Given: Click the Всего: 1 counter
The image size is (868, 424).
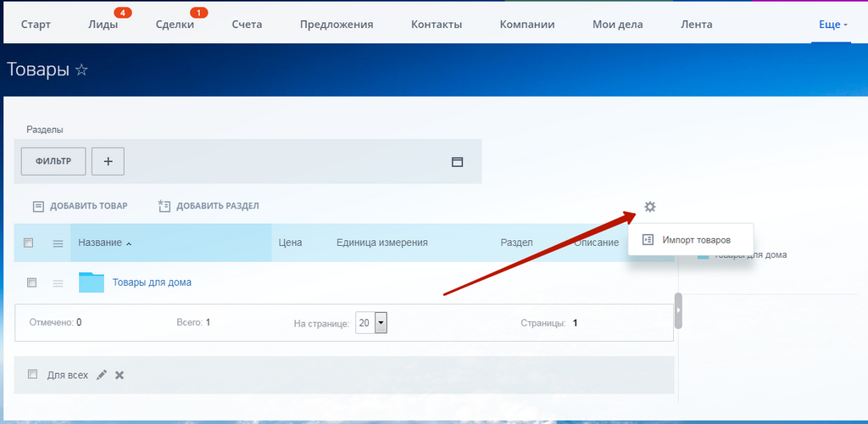Looking at the screenshot, I should click(193, 321).
